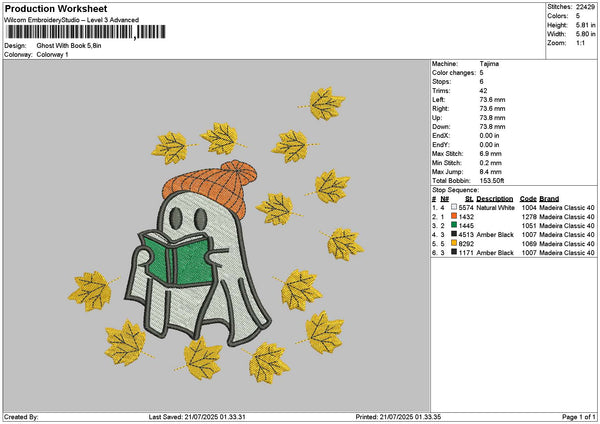Screen dimensions: 600x424
Task: Click the orange beanie on the ghost design
Action: (210, 188)
